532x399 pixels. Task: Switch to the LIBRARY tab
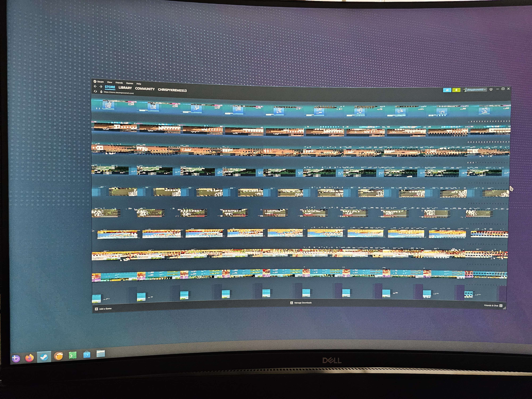[x=125, y=88]
